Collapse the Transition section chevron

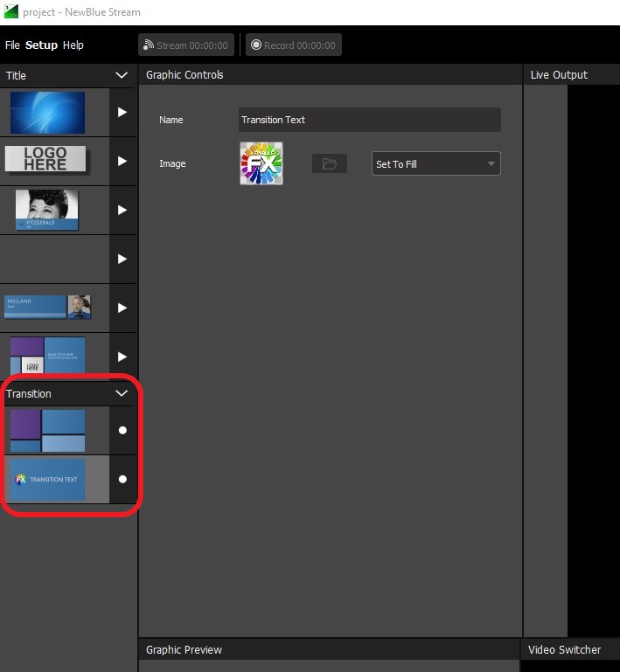(122, 394)
